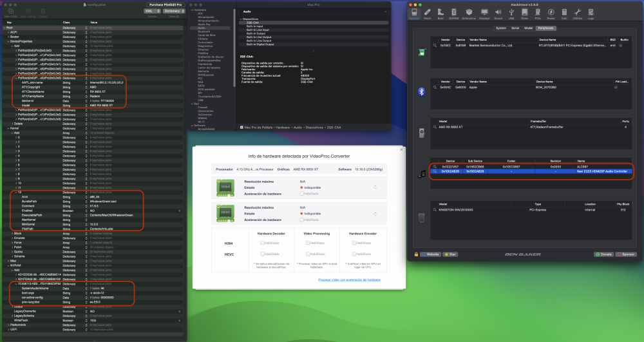The height and width of the screenshot is (342, 644).
Task: Click the Website button in Hackintool
Action: pos(430,254)
